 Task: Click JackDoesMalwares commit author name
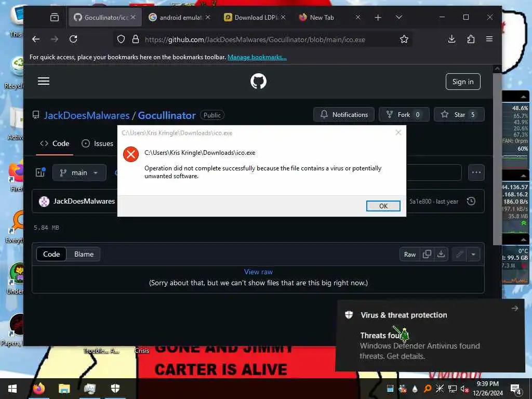point(84,201)
